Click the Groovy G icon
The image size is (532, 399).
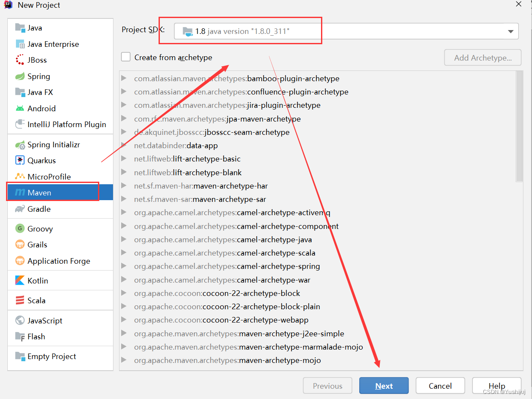20,228
